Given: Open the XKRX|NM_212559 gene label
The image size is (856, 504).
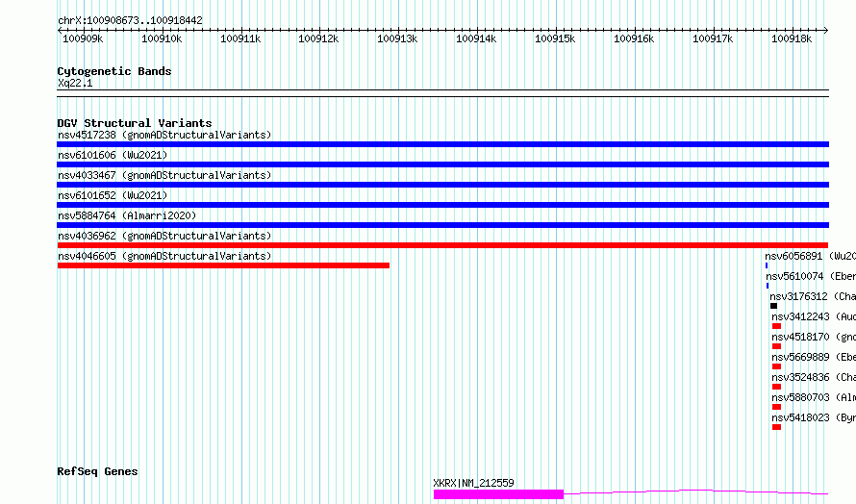Looking at the screenshot, I should [x=473, y=483].
